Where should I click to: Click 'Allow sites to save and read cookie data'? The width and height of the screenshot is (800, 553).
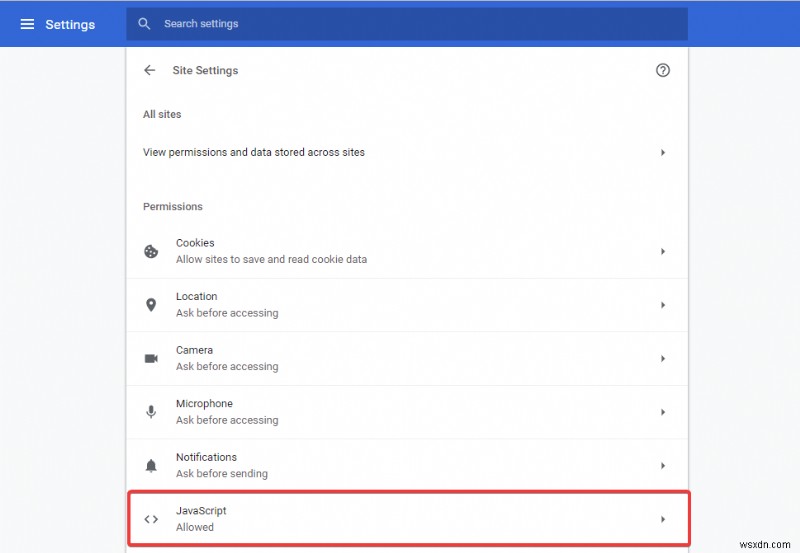271,259
